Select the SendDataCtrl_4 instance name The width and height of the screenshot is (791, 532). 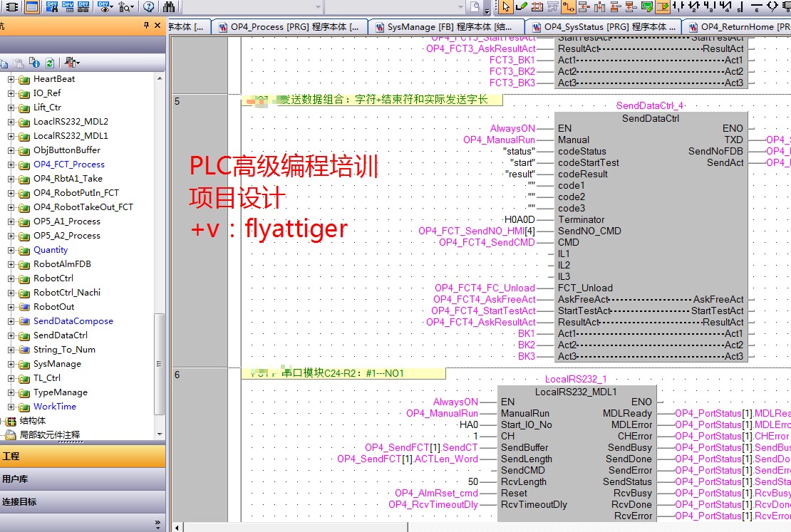click(x=650, y=105)
